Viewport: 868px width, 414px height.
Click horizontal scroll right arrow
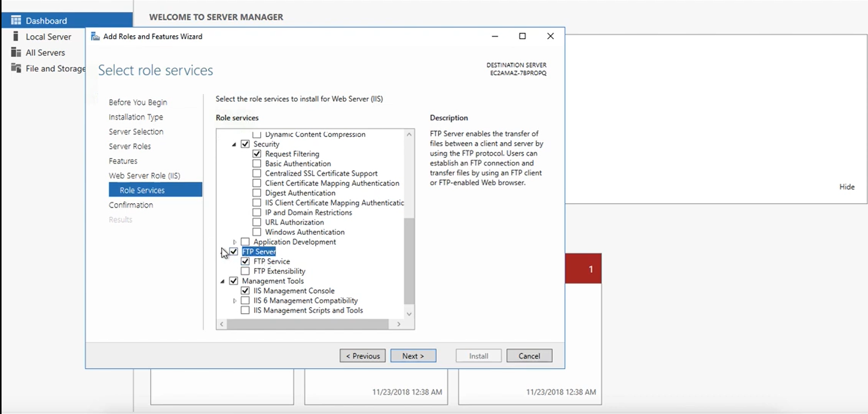pyautogui.click(x=399, y=324)
